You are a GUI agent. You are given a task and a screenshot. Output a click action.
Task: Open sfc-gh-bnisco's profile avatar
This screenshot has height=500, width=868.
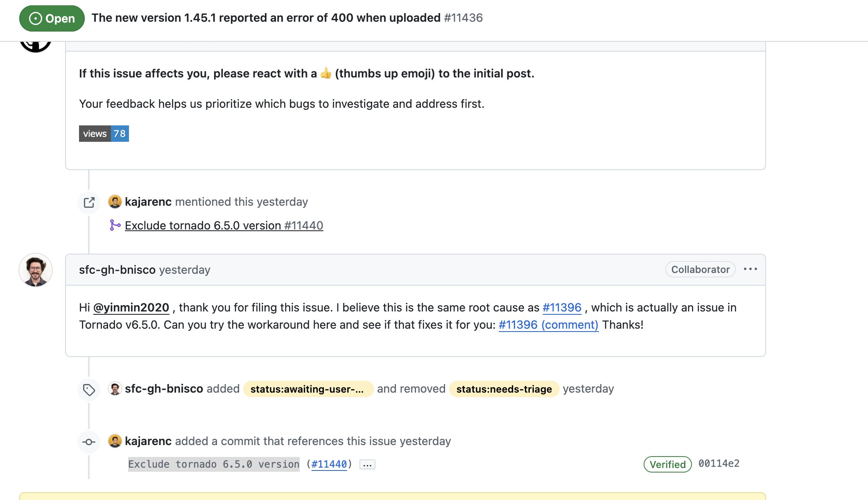tap(35, 270)
